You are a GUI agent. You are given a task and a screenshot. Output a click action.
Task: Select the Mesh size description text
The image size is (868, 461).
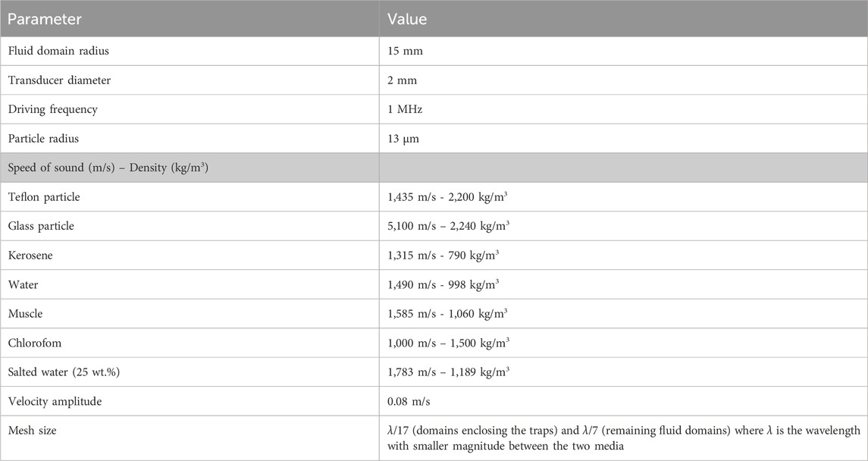pos(624,437)
